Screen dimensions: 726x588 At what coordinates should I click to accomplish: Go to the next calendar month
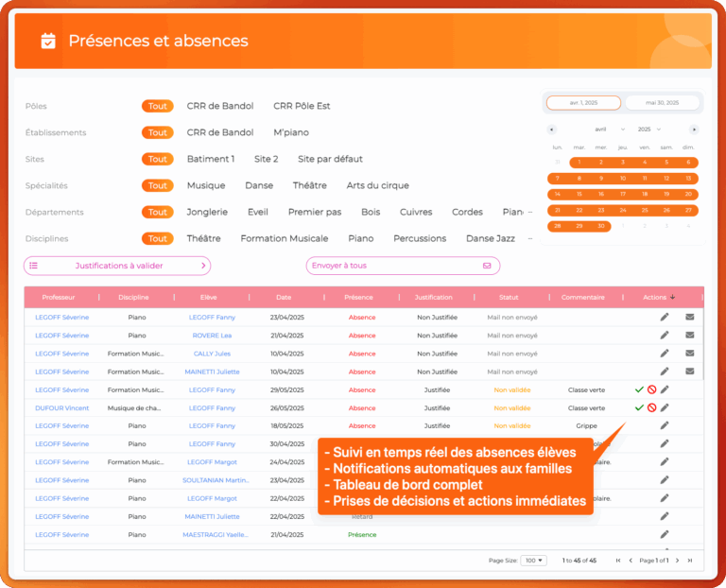click(x=694, y=130)
